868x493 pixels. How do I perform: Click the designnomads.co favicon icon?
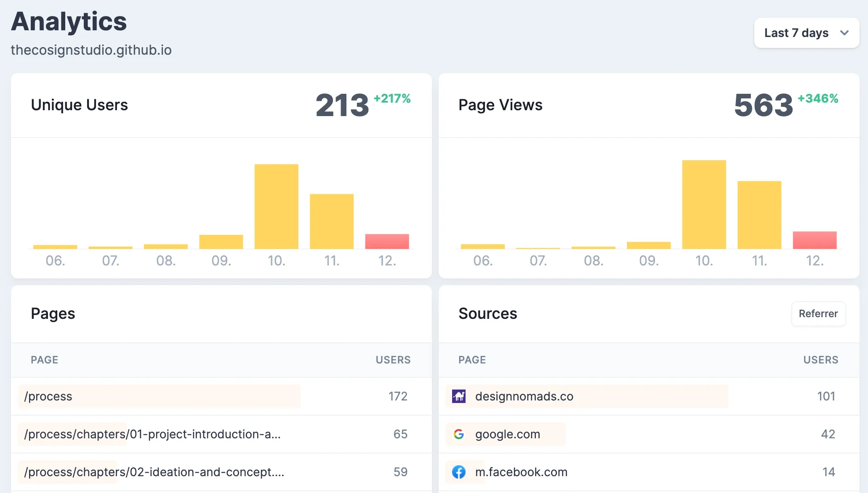click(458, 396)
